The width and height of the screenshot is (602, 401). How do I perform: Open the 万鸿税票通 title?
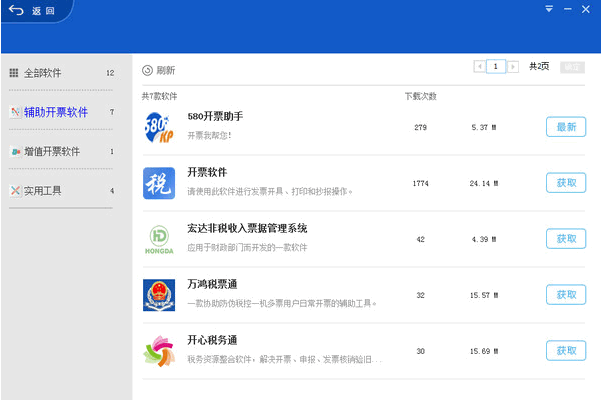[x=212, y=284]
